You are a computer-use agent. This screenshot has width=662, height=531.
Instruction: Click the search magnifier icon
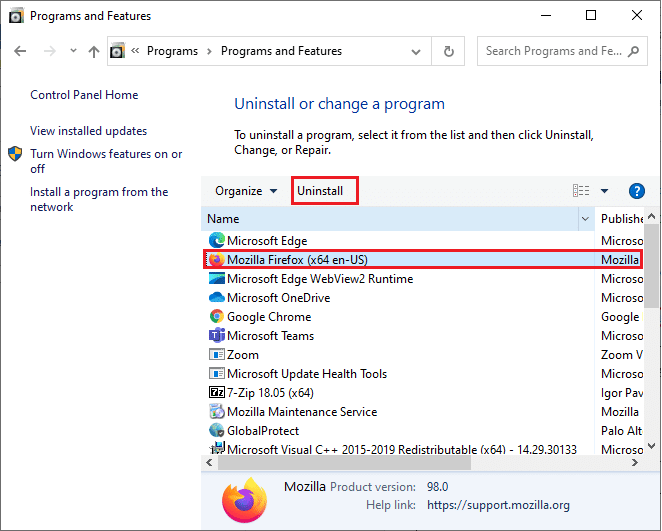[x=633, y=51]
